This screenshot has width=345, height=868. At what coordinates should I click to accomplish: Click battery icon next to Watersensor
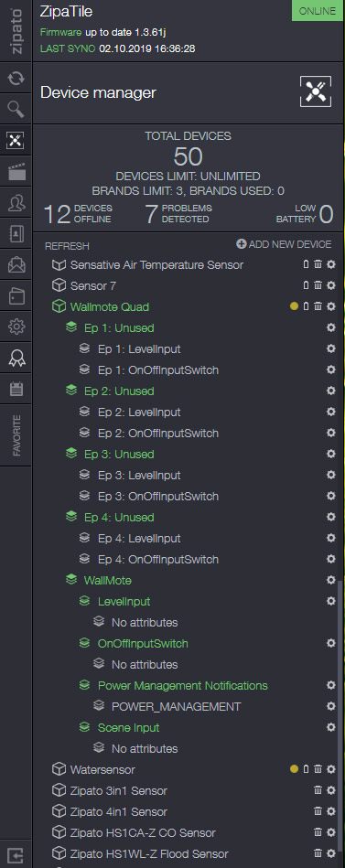coord(307,769)
